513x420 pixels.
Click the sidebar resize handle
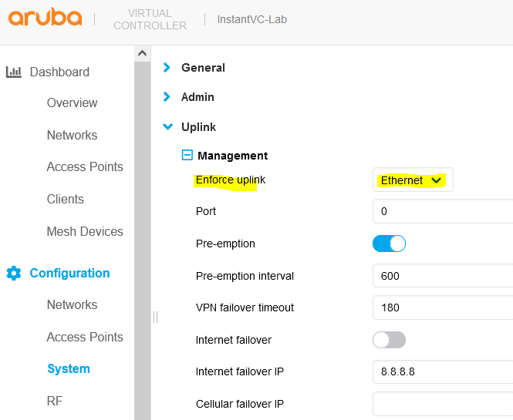[x=155, y=317]
